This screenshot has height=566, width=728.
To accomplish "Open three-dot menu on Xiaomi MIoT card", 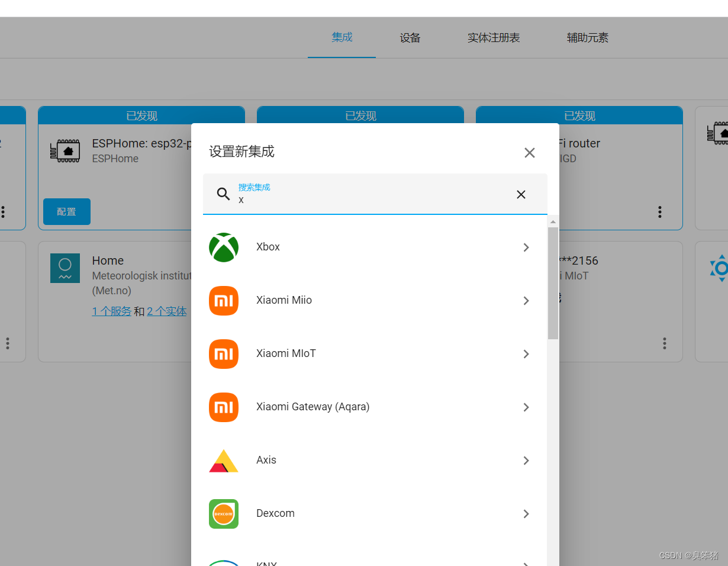I will (665, 343).
